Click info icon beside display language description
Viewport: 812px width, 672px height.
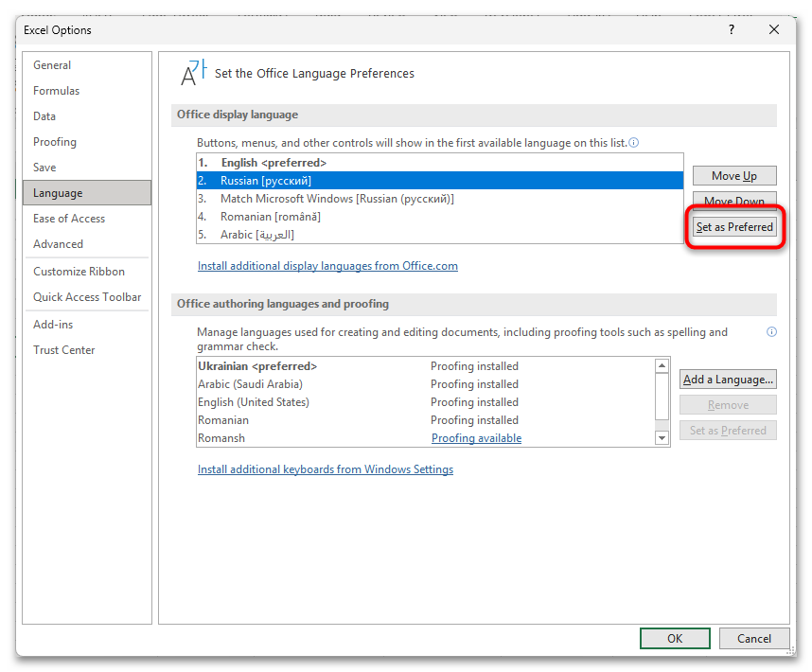pyautogui.click(x=633, y=142)
